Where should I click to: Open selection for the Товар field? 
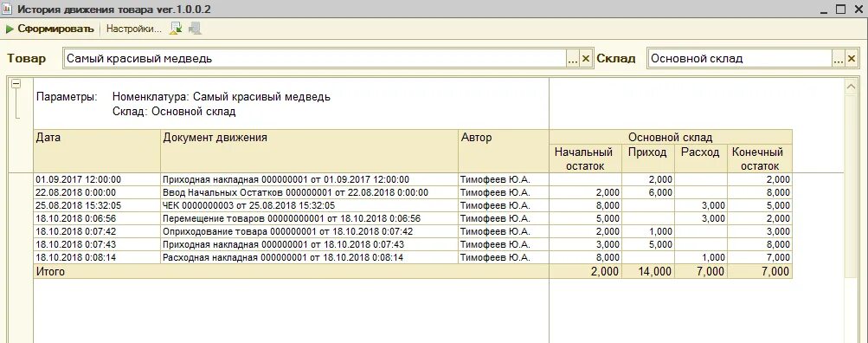tap(572, 59)
